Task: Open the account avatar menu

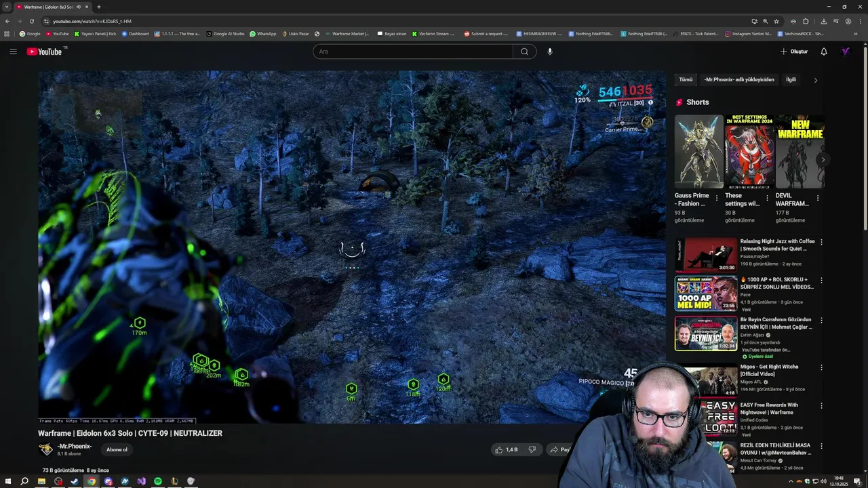Action: coord(846,52)
